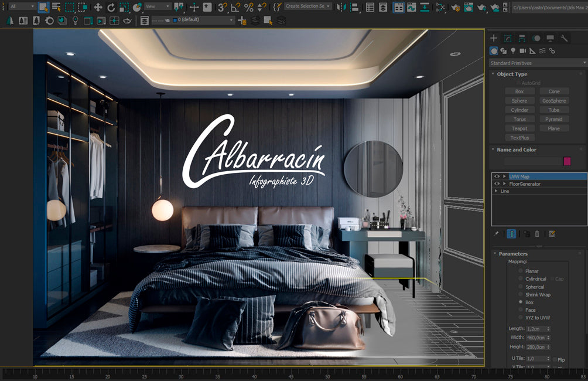
Task: Expand the Line base object entry
Action: click(x=497, y=191)
